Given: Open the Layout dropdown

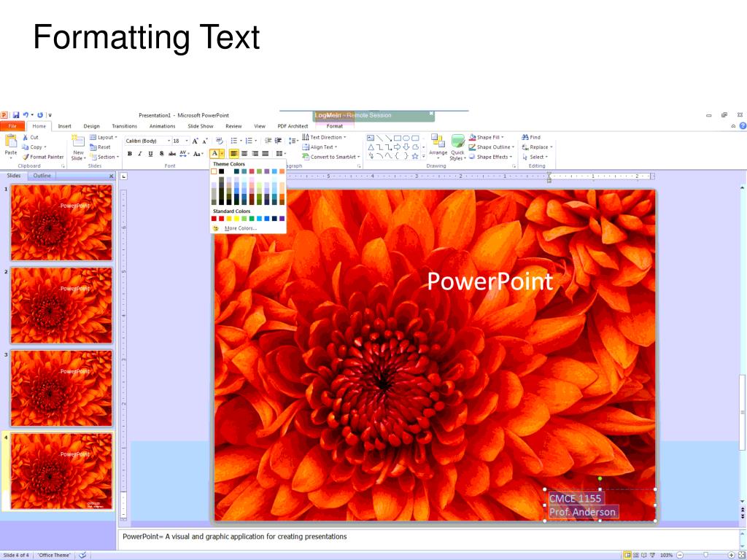Looking at the screenshot, I should pos(104,138).
